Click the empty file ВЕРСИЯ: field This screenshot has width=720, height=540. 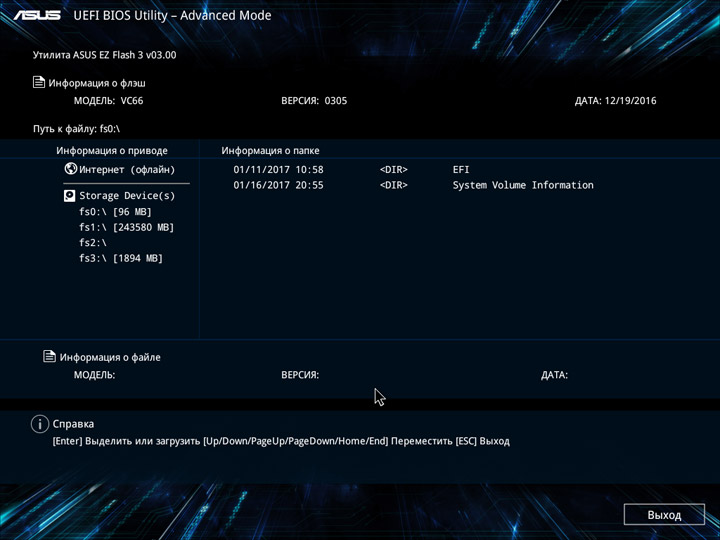click(300, 375)
